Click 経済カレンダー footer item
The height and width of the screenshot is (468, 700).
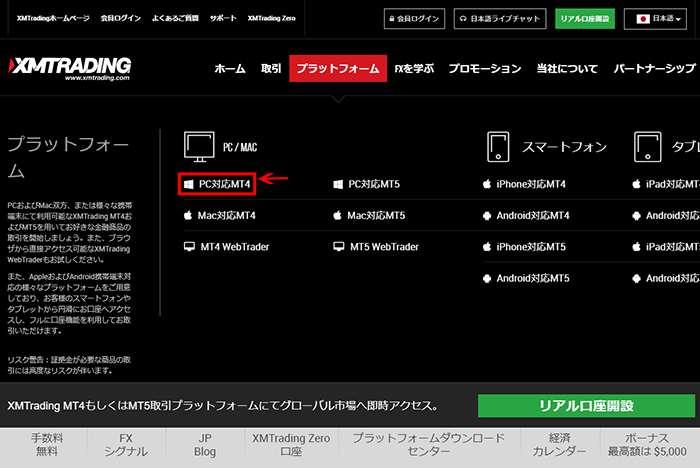click(559, 445)
